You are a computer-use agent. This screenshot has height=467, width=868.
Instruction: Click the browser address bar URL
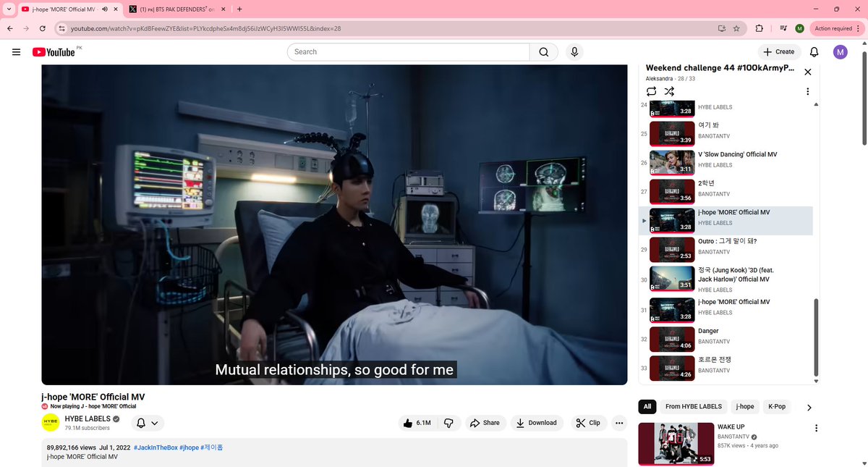[205, 28]
